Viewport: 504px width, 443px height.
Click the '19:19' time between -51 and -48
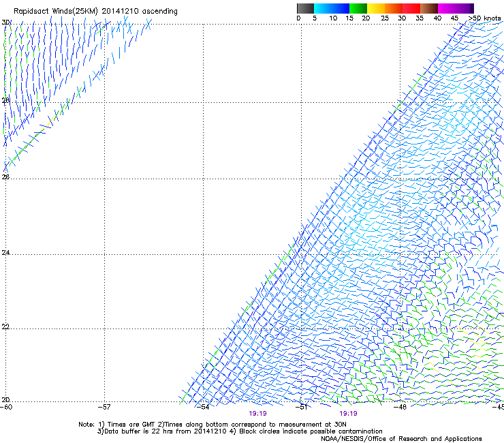pos(349,414)
